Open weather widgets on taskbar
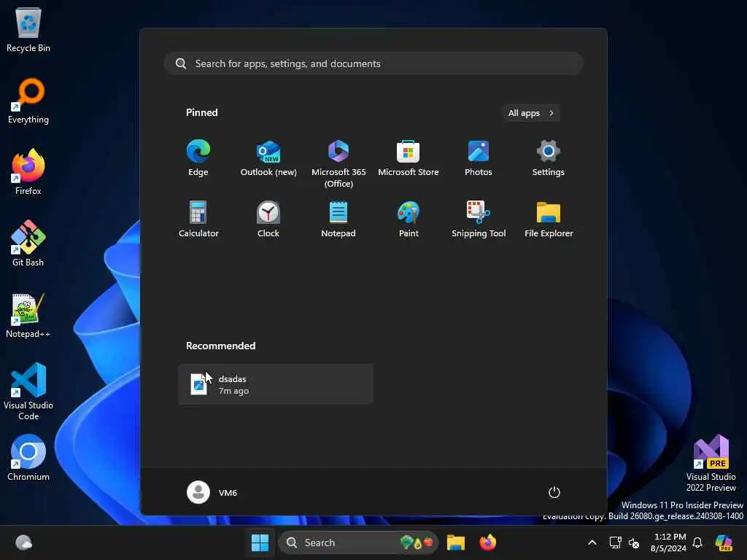747x560 pixels. 23,542
